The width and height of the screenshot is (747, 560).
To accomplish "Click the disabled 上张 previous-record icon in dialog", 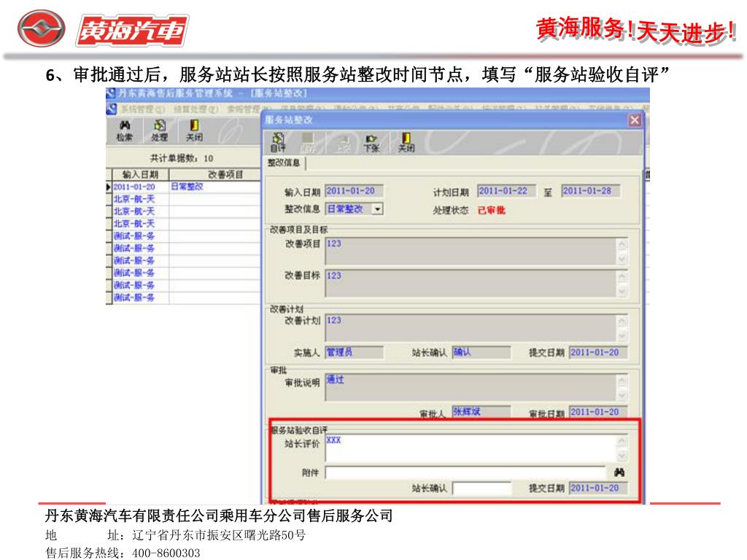I will pyautogui.click(x=342, y=142).
